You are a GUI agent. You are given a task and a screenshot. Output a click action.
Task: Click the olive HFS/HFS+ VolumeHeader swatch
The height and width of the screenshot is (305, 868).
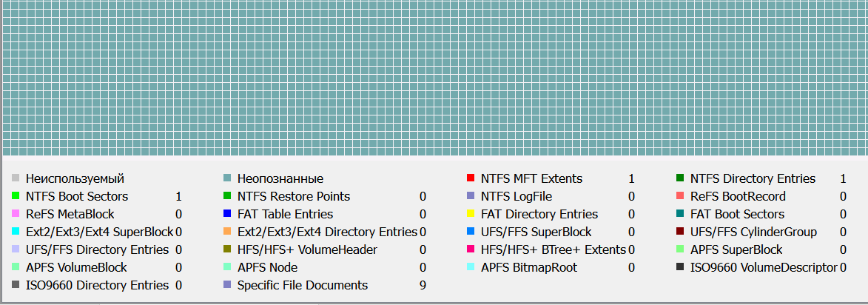(x=227, y=249)
